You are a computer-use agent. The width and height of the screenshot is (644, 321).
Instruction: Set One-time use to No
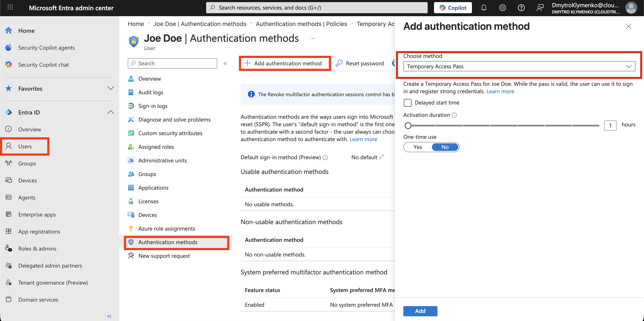[x=445, y=147]
